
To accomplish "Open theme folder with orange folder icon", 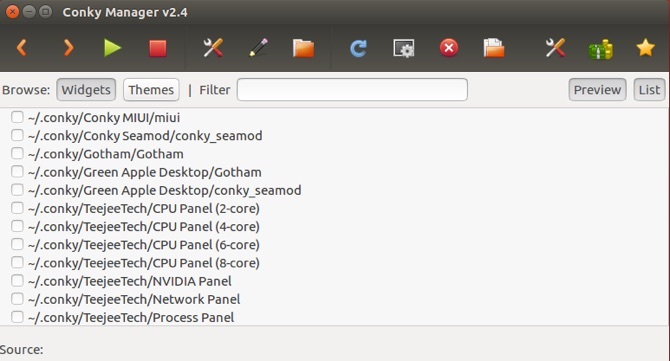I will pos(303,48).
